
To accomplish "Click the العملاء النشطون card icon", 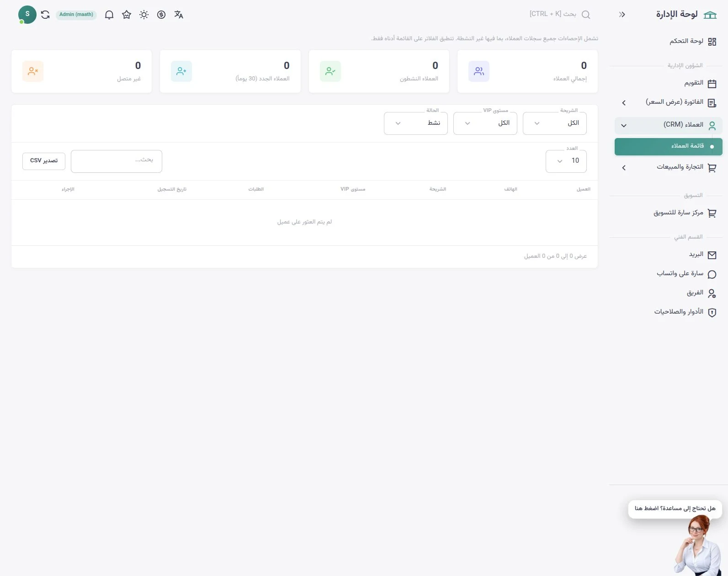I will [330, 71].
